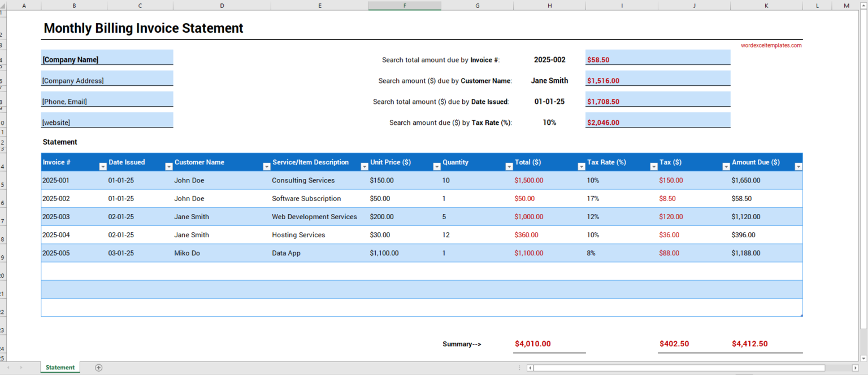Click the wordexceltemplates.com link
868x375 pixels.
[771, 45]
